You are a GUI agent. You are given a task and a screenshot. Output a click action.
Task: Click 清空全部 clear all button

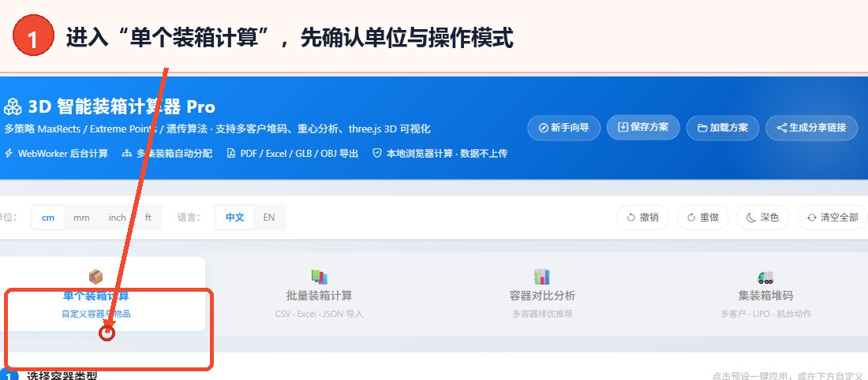[x=832, y=218]
